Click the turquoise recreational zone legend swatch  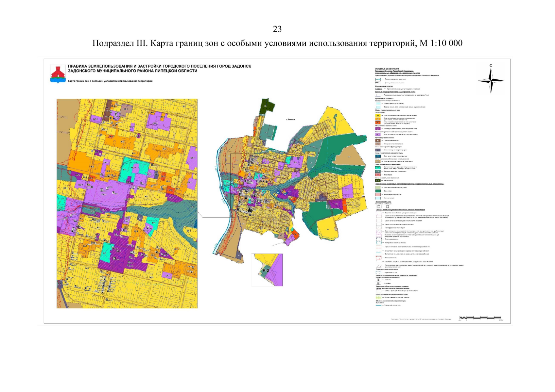378,168
